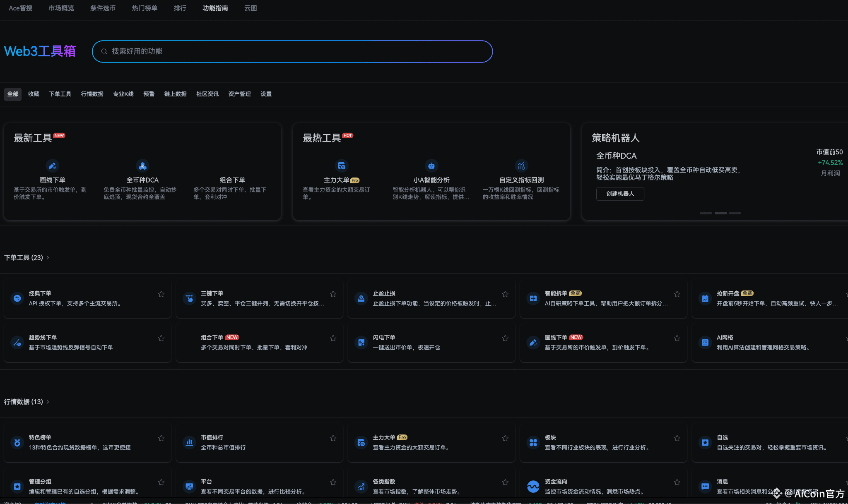Open the 自定义指标回测 chart icon
Image resolution: width=848 pixels, height=504 pixels.
[521, 166]
